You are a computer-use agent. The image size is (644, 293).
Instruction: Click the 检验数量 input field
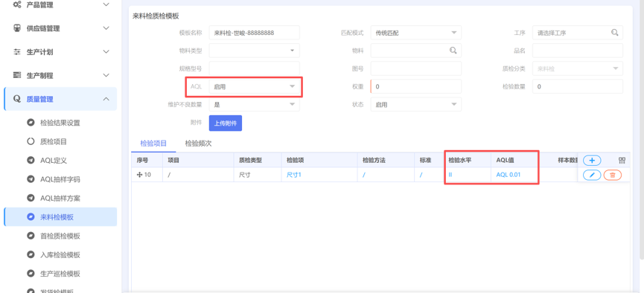(x=578, y=86)
